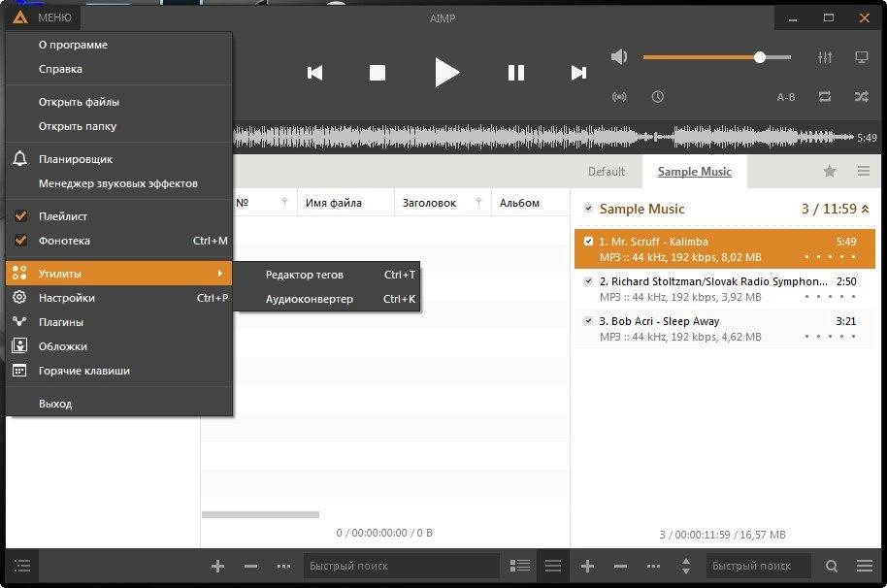Skip to the previous track
Screen dimensions: 887x588
(x=314, y=73)
